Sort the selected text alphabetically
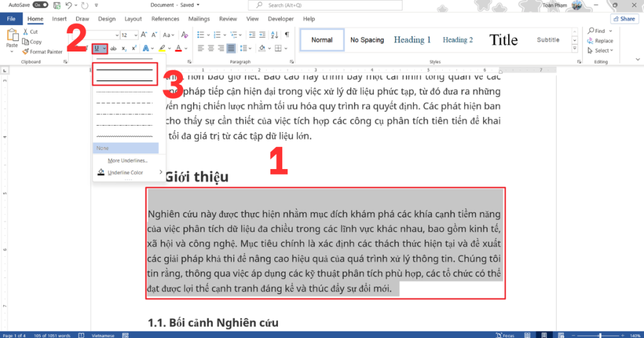 pos(274,35)
